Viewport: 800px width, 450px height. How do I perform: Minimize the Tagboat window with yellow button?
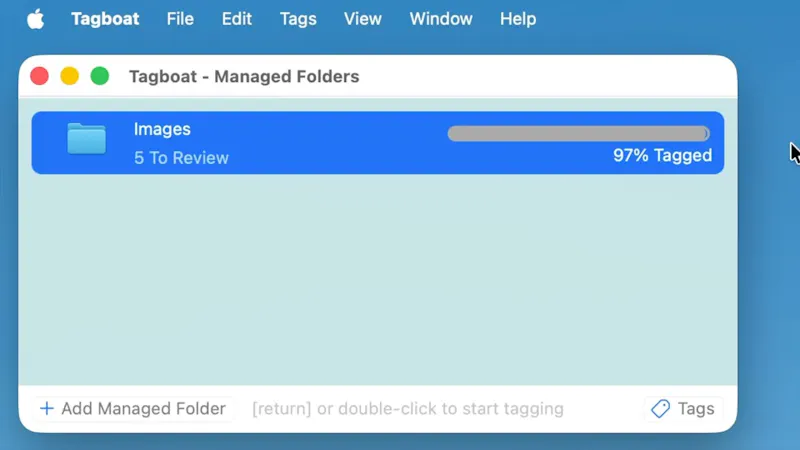pos(69,76)
